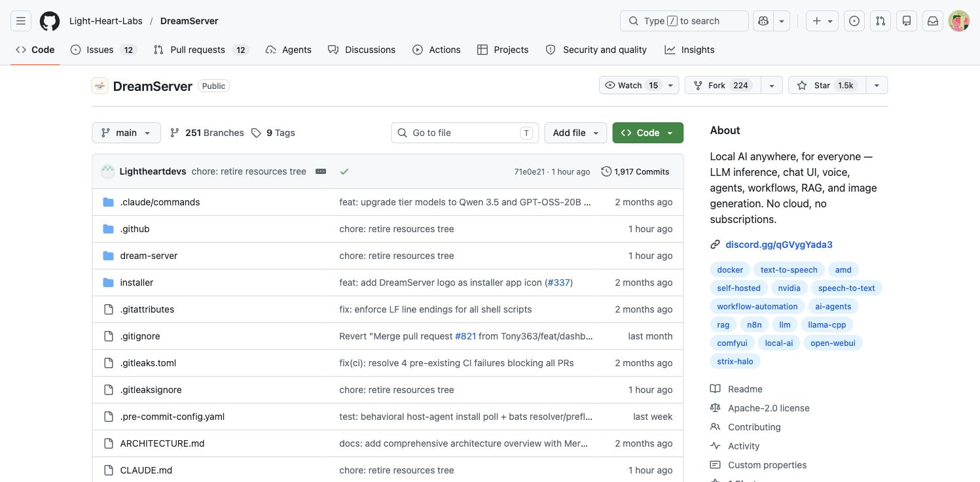Screen dimensions: 980x482
Task: Open the green Code clone dropdown
Action: 648,133
